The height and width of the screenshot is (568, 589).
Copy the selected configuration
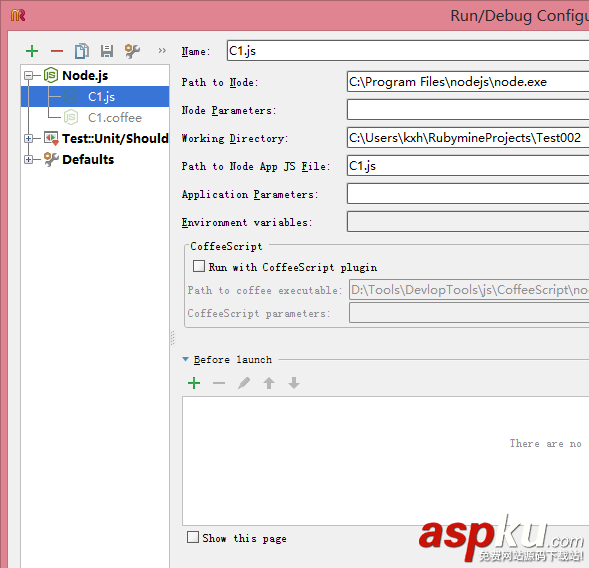82,51
